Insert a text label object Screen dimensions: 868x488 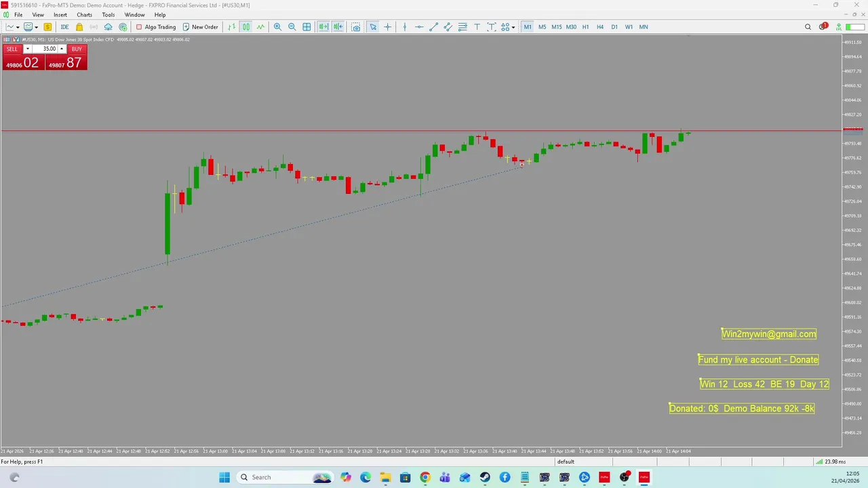click(x=492, y=27)
